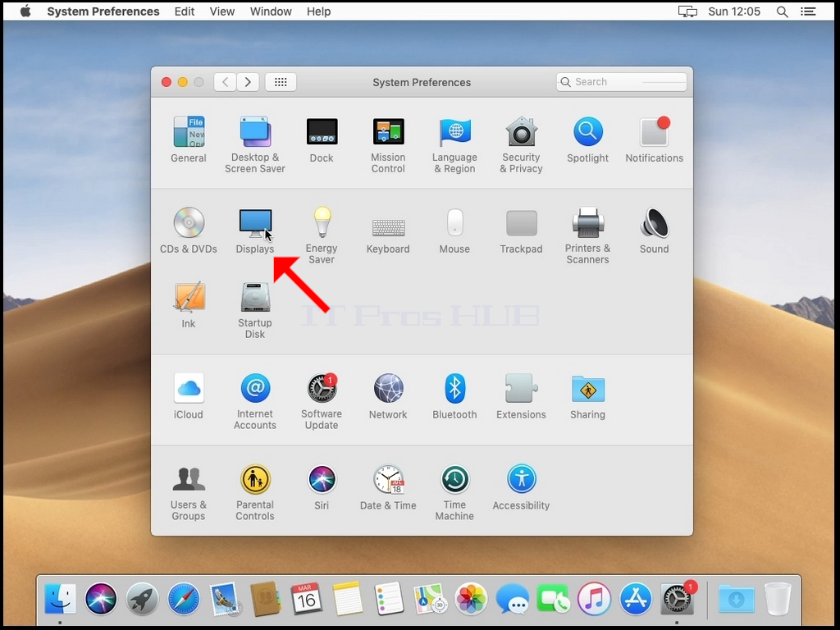This screenshot has width=840, height=630.
Task: Open Photos from the Dock
Action: pos(471,598)
